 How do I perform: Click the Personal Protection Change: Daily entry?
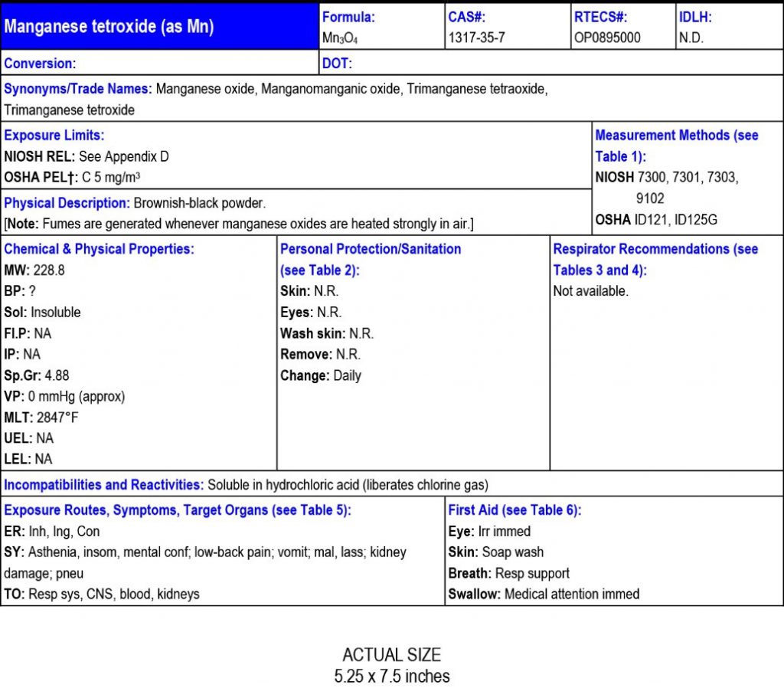[320, 375]
